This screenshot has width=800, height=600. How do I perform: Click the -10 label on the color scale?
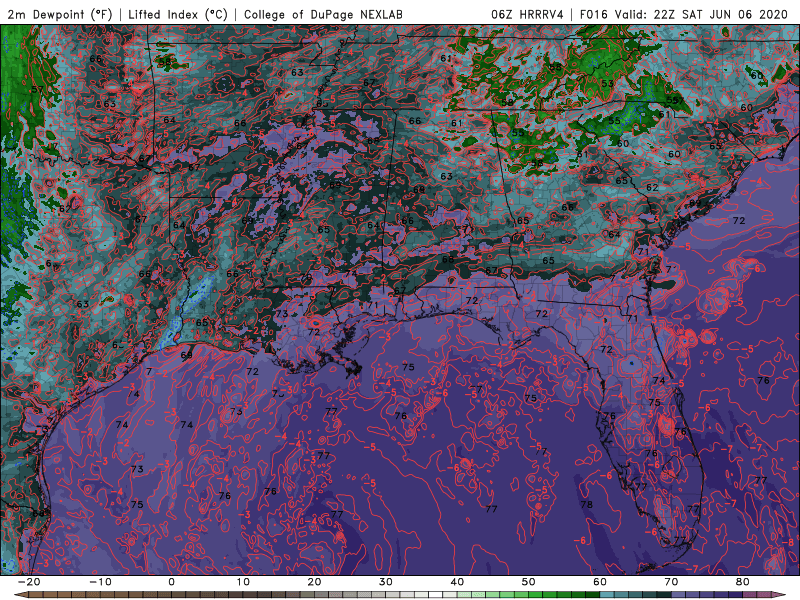click(x=100, y=582)
